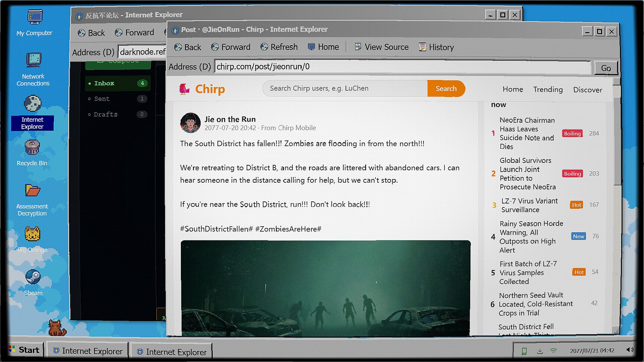Click the darknode address field in background window
644x362 pixels.
click(142, 52)
